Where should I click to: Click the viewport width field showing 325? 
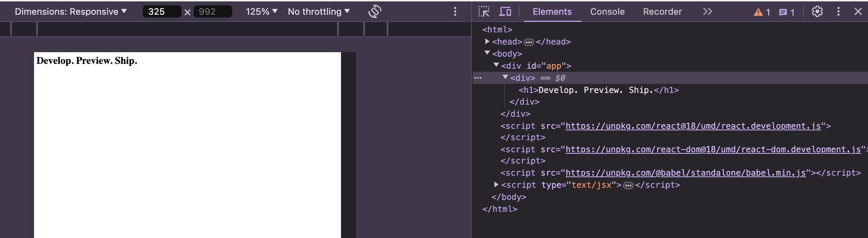click(x=161, y=12)
